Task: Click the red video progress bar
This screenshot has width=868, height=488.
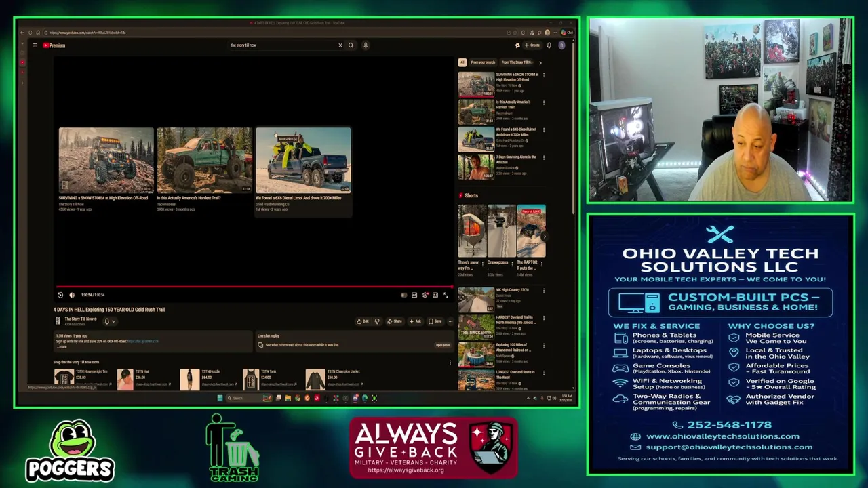Action: tap(254, 287)
